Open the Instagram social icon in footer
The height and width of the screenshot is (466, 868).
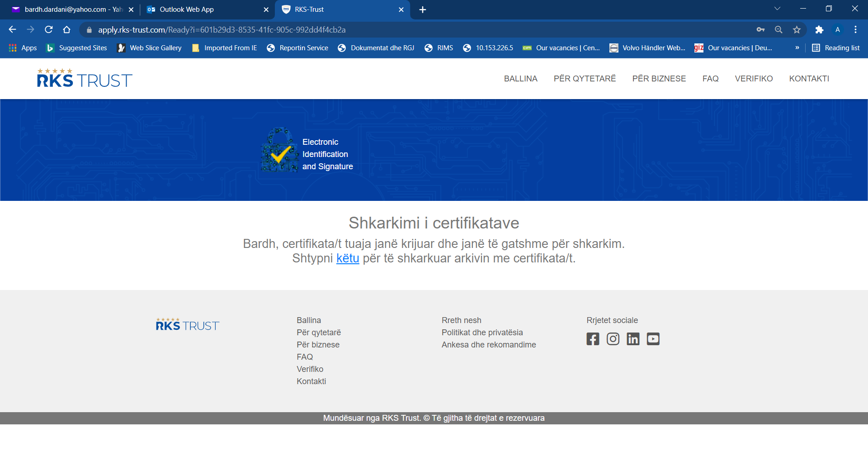tap(613, 339)
